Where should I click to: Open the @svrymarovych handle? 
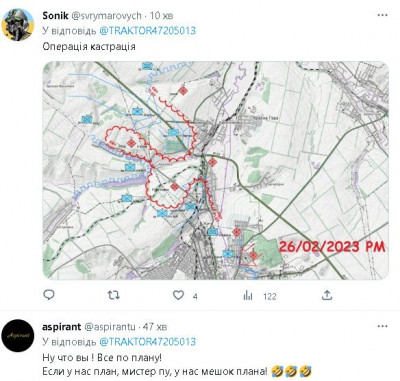[x=106, y=16]
